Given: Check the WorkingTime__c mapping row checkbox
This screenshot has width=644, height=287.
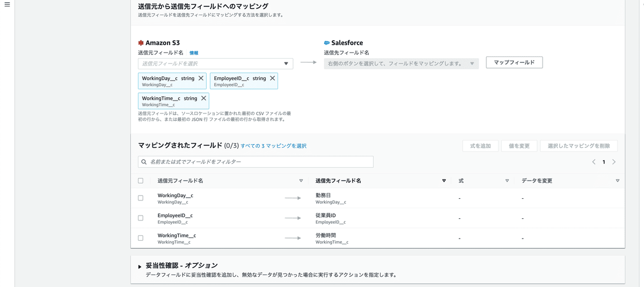Looking at the screenshot, I should pyautogui.click(x=141, y=238).
